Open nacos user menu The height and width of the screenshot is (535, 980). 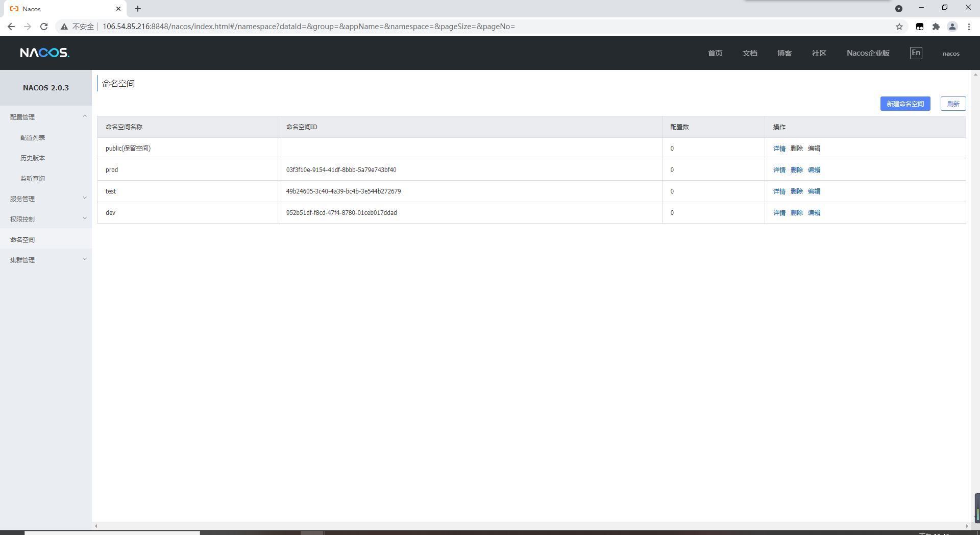tap(951, 53)
